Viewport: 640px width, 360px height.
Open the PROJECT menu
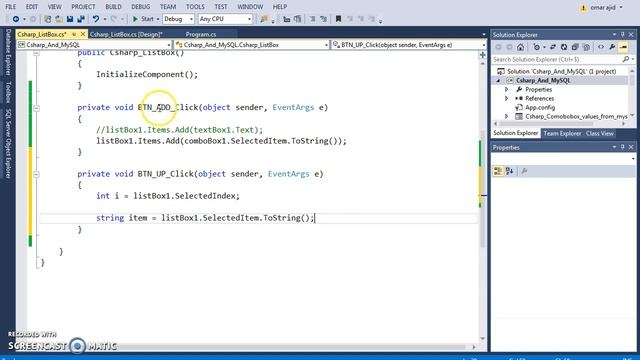click(83, 7)
